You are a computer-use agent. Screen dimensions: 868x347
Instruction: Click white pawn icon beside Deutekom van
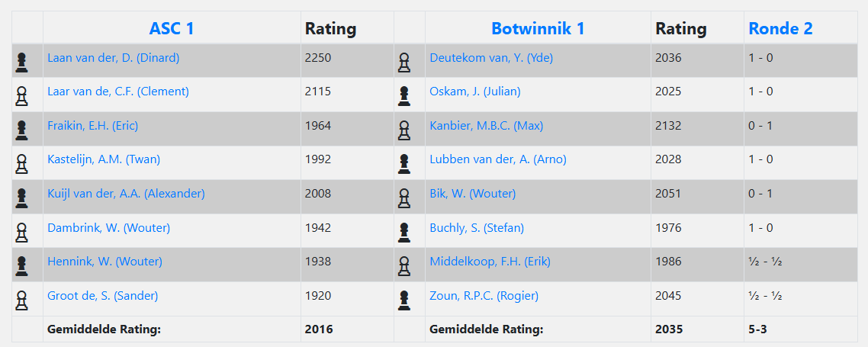click(404, 62)
